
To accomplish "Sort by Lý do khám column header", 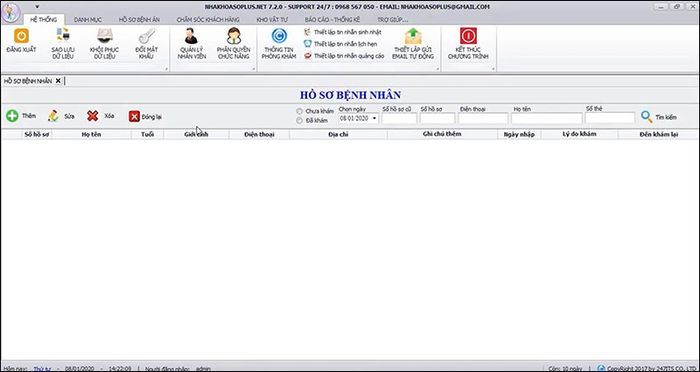I will coord(579,134).
